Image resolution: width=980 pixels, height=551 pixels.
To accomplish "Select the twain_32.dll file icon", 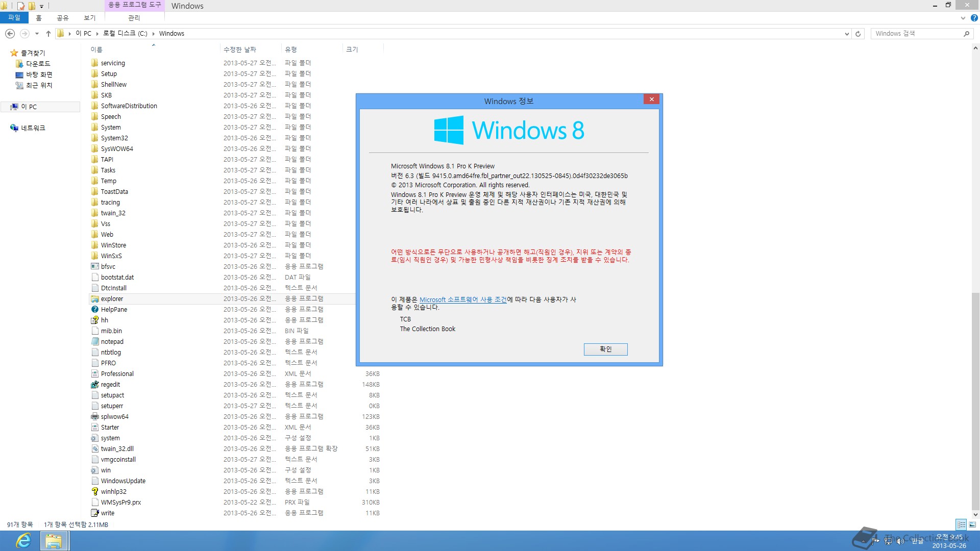I will click(94, 449).
